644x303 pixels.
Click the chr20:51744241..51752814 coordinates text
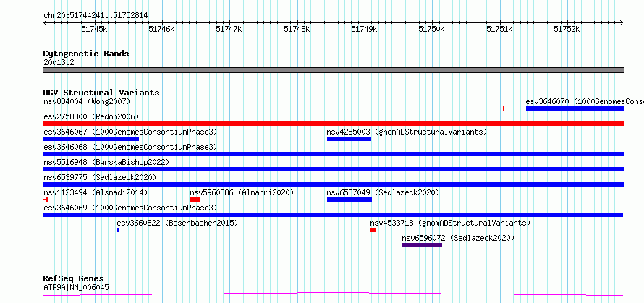[96, 16]
